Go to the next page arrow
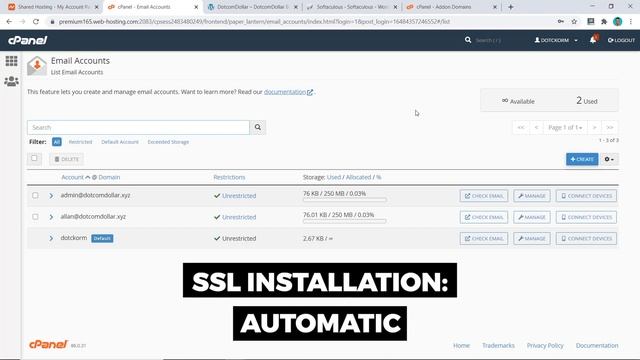This screenshot has width=640, height=360. (594, 127)
